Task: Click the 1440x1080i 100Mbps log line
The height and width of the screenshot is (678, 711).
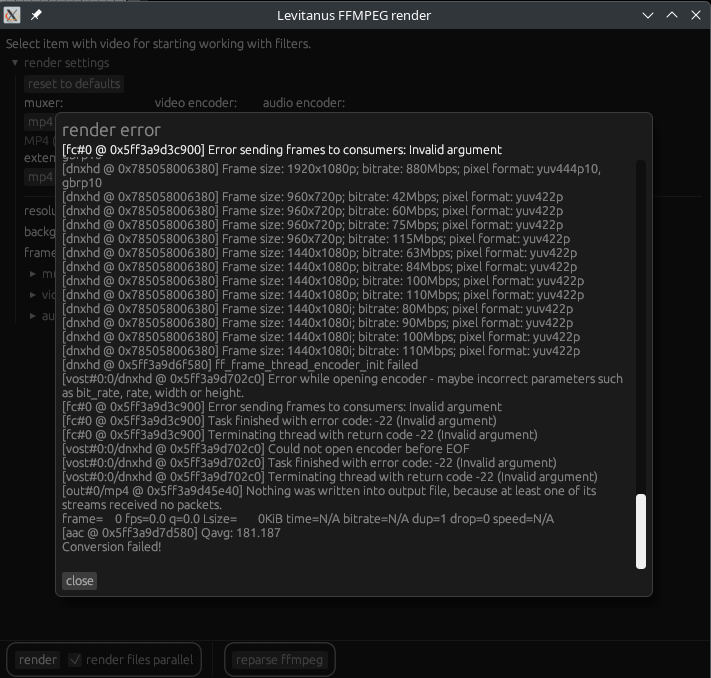Action: point(321,337)
